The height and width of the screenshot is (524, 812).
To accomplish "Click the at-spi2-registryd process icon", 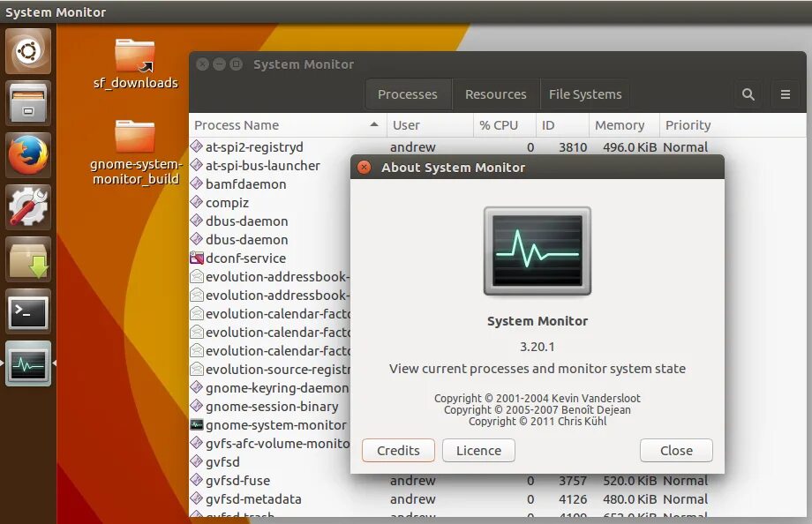I will [196, 146].
